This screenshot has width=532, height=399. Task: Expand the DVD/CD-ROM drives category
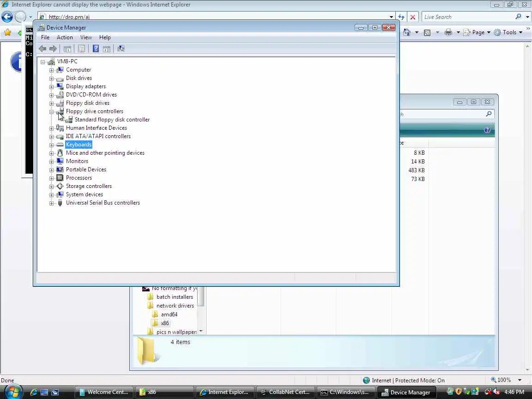click(x=52, y=95)
